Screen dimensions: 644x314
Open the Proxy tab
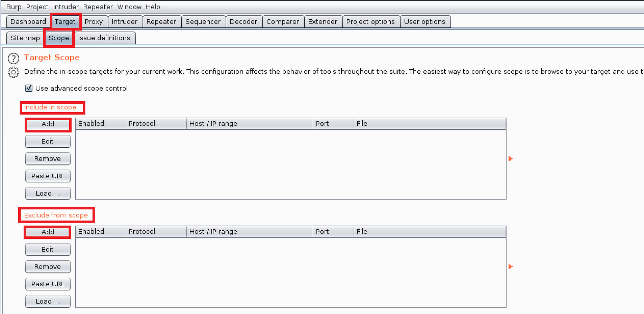tap(94, 22)
